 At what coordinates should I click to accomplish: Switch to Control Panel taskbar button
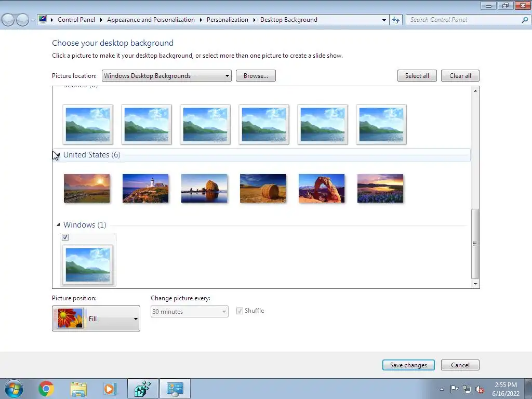[175, 389]
